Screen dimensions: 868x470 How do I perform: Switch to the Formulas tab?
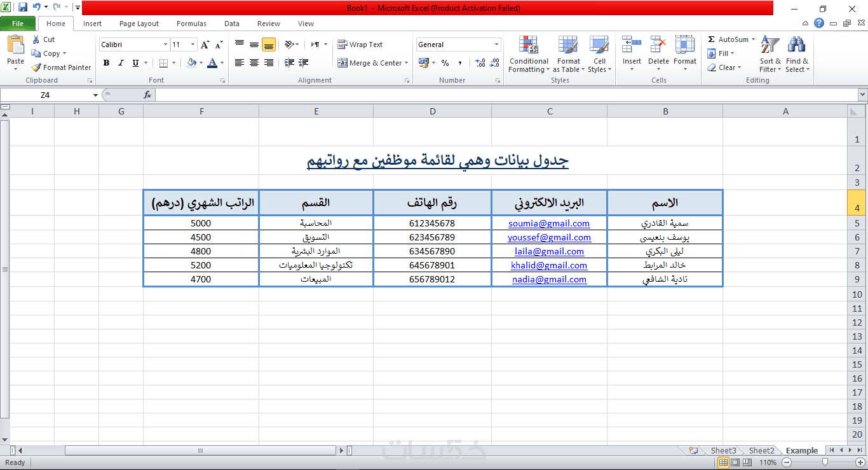[191, 24]
